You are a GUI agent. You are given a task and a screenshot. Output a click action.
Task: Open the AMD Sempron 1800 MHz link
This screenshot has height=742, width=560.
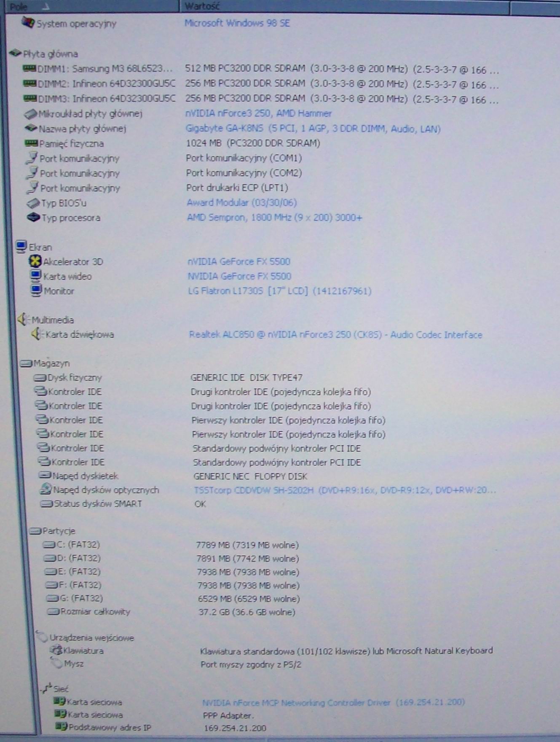coord(275,218)
